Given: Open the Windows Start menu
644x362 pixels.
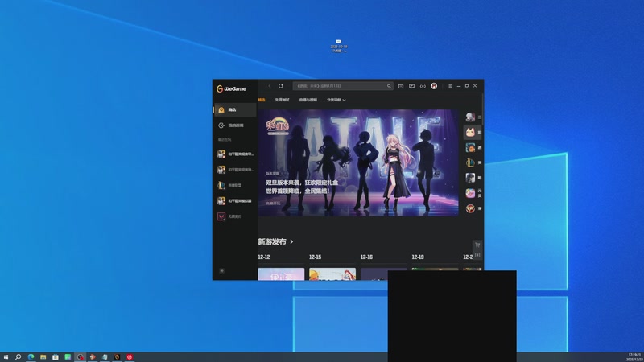Looking at the screenshot, I should tap(6, 357).
